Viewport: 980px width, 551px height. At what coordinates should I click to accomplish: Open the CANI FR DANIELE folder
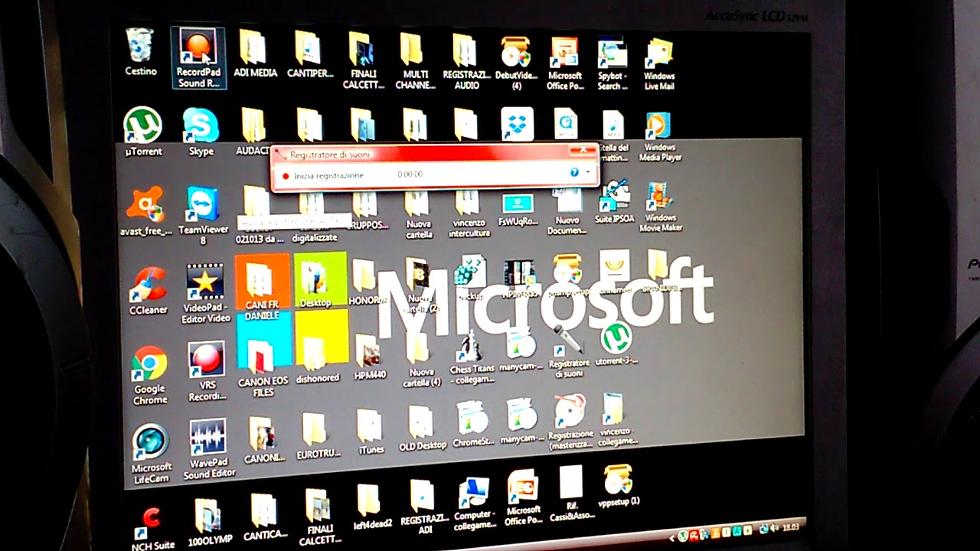pyautogui.click(x=262, y=291)
